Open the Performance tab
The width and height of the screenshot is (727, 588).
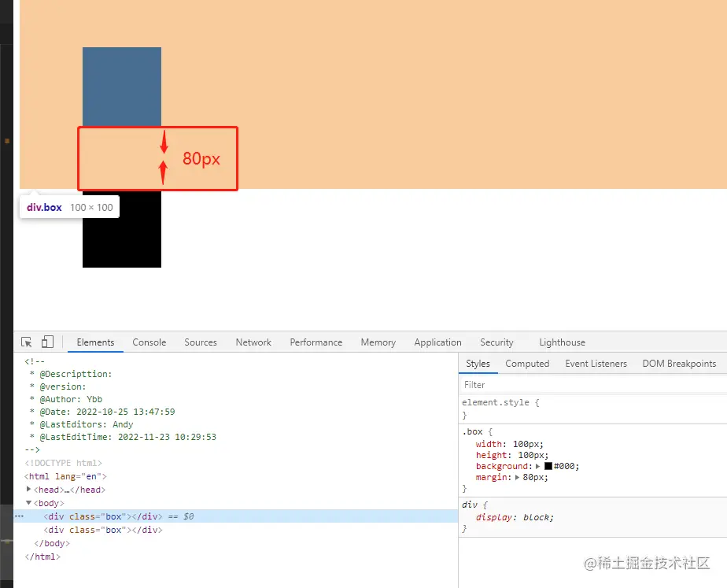pos(316,342)
